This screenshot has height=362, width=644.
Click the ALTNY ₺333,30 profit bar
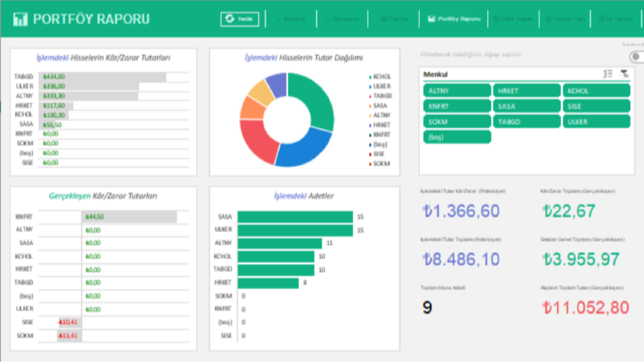[89, 96]
